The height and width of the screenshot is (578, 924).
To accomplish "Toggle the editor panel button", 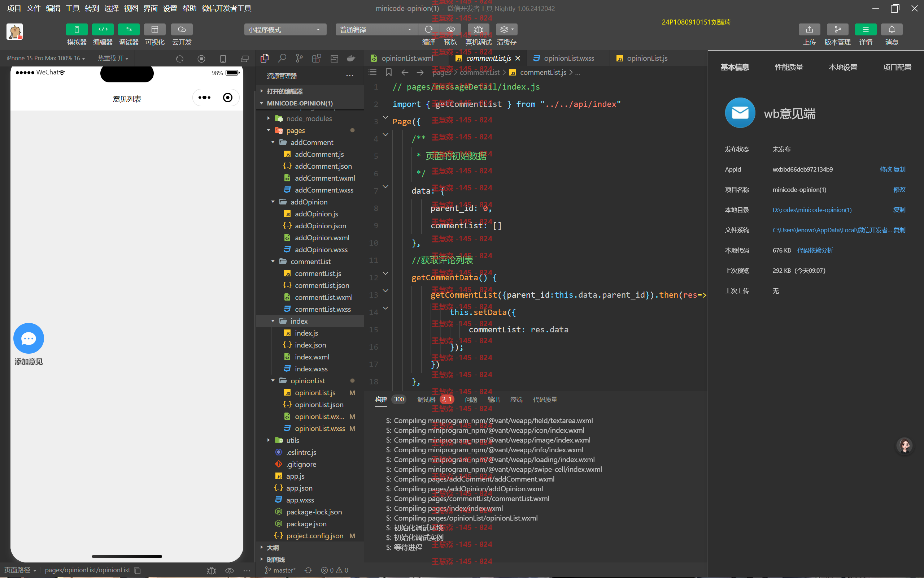I will (103, 29).
